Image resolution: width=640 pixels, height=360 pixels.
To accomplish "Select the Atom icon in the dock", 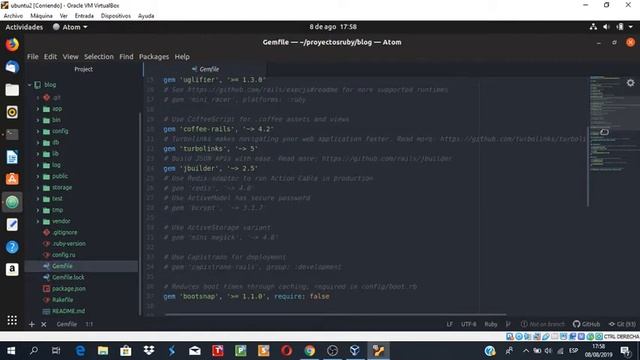I will coord(12,202).
